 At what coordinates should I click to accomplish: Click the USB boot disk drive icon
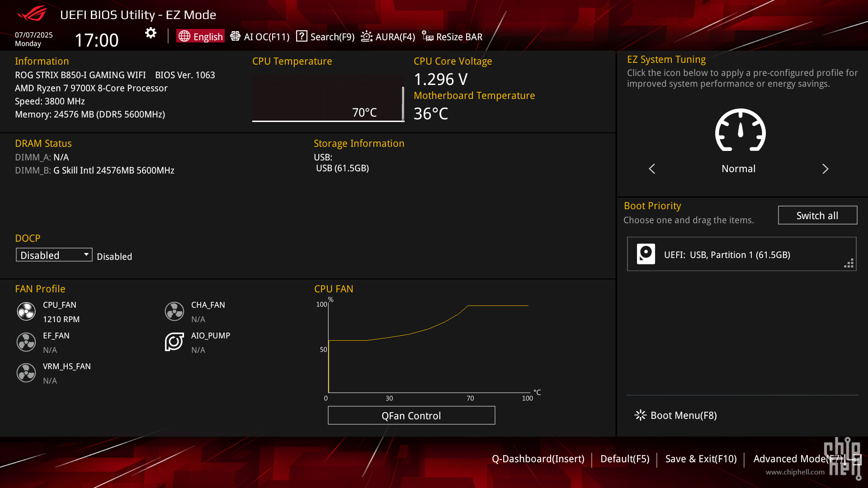(x=646, y=254)
